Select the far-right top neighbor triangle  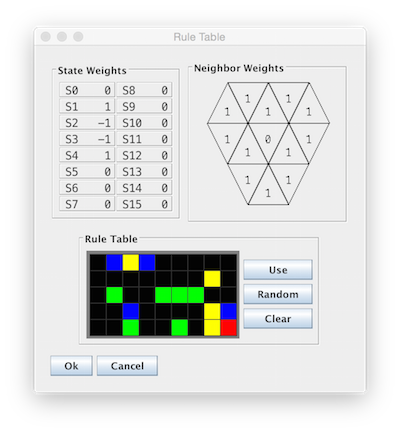pos(310,109)
